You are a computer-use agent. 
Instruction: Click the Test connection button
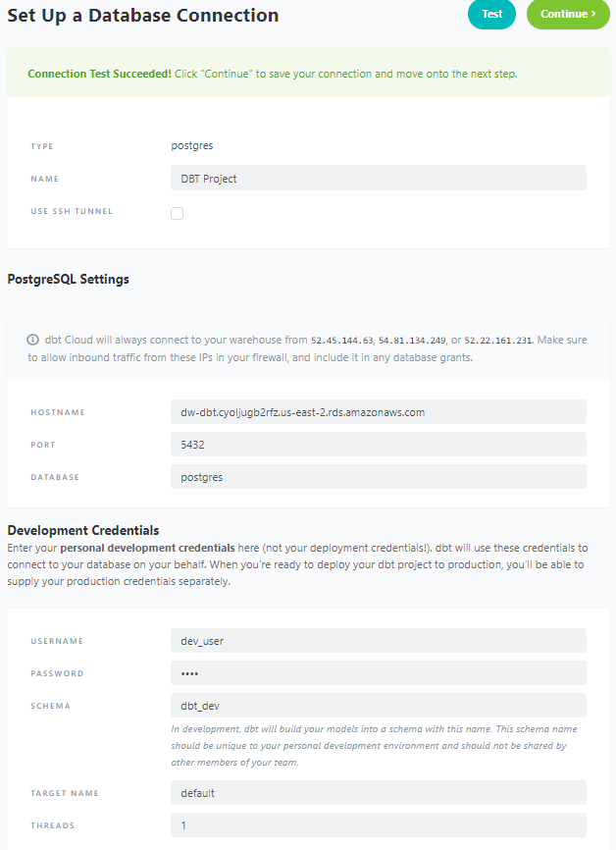click(x=491, y=15)
